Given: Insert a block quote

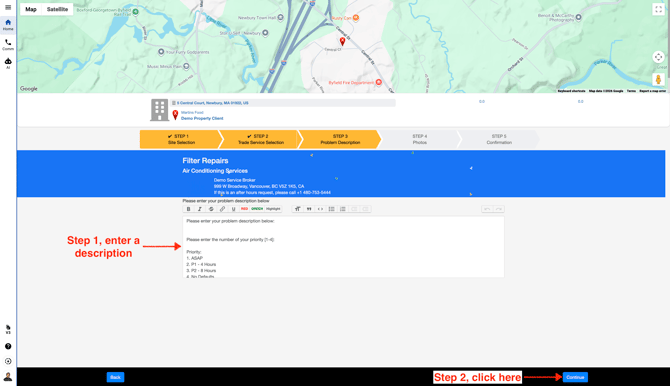Looking at the screenshot, I should tap(309, 209).
